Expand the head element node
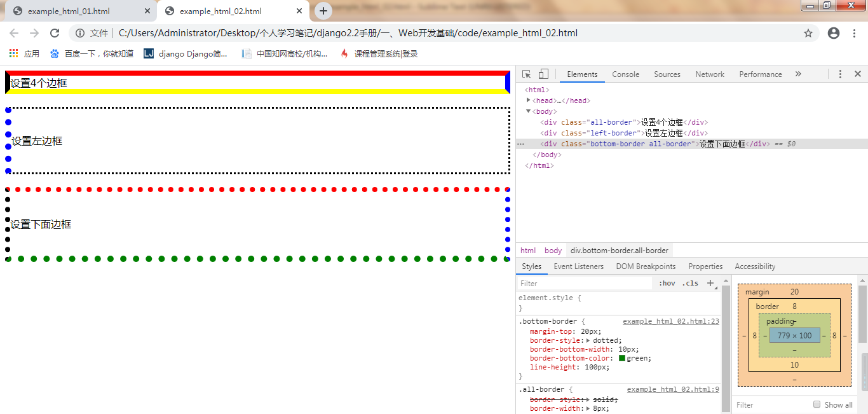 pos(529,100)
